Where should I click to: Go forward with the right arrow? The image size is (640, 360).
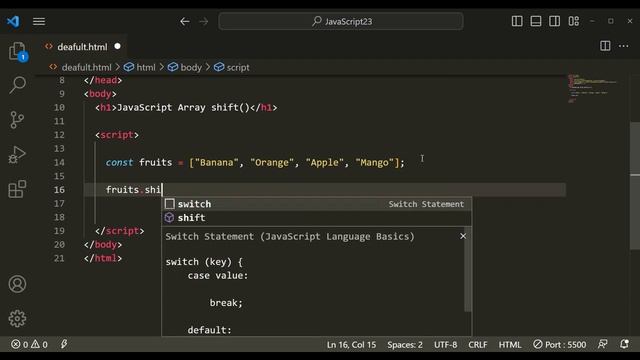(204, 21)
